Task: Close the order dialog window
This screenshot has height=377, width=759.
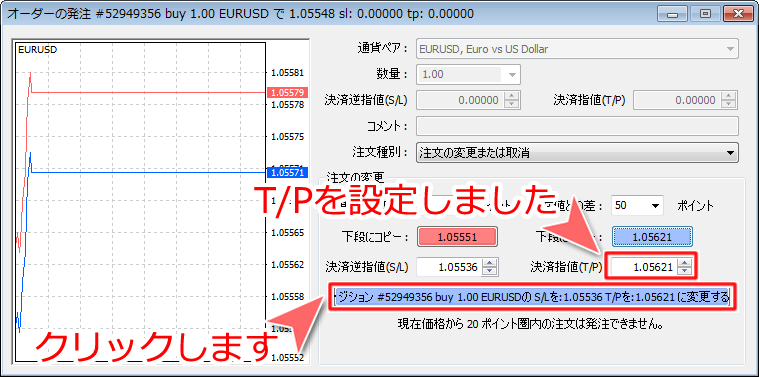Action: (x=737, y=14)
